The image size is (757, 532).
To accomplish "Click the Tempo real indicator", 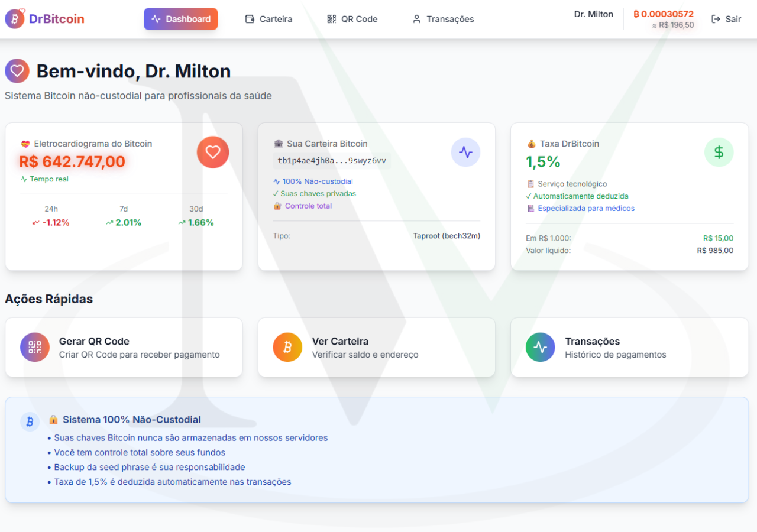I will [x=44, y=179].
